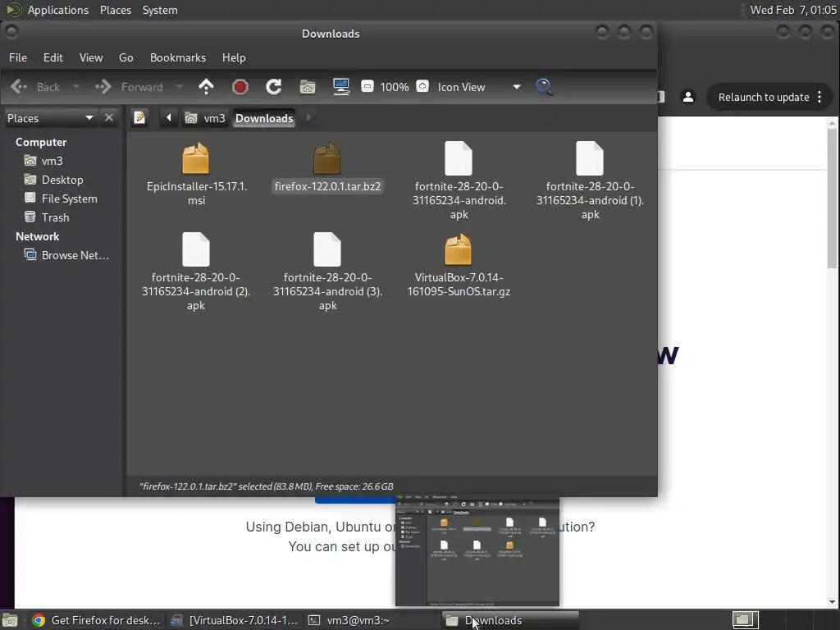
Task: Click the show desktop icon in taskbar
Action: click(x=10, y=620)
